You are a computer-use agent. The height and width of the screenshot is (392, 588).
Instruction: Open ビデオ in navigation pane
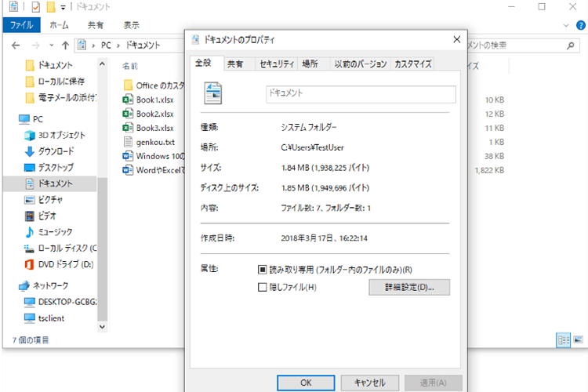coord(40,216)
